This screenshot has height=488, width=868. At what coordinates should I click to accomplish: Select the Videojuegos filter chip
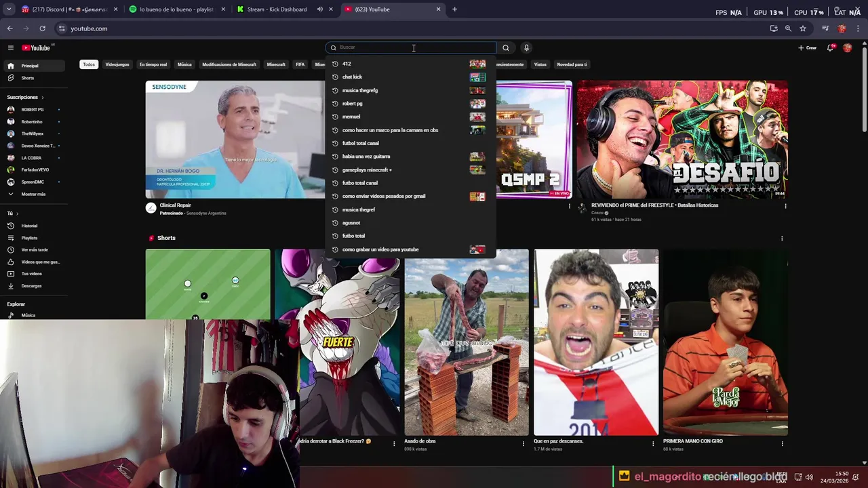(x=117, y=64)
